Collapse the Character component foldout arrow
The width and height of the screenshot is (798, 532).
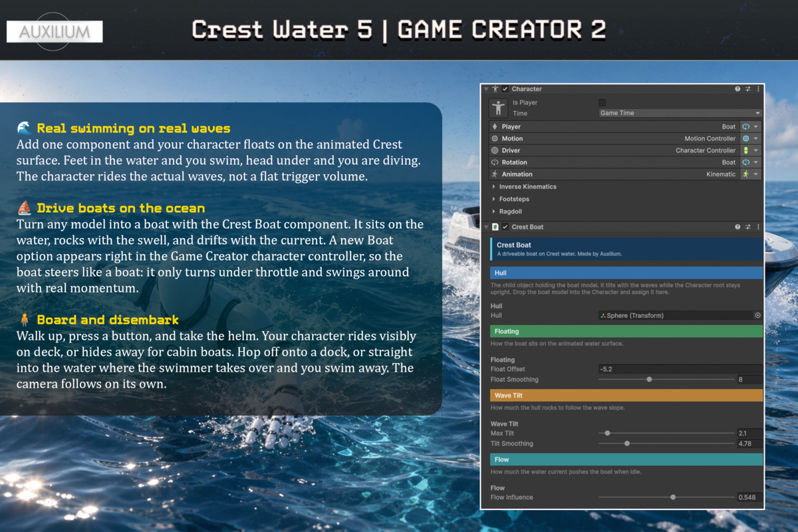[x=487, y=89]
